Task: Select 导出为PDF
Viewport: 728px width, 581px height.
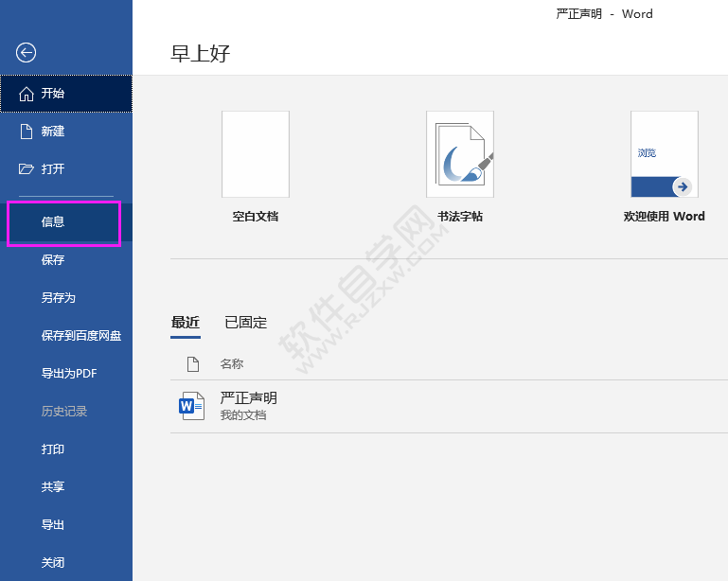Action: point(66,373)
